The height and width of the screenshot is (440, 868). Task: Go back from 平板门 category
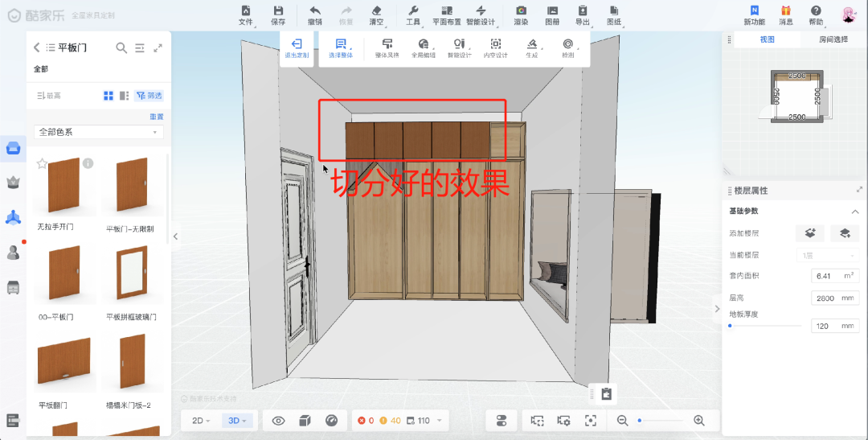point(36,47)
